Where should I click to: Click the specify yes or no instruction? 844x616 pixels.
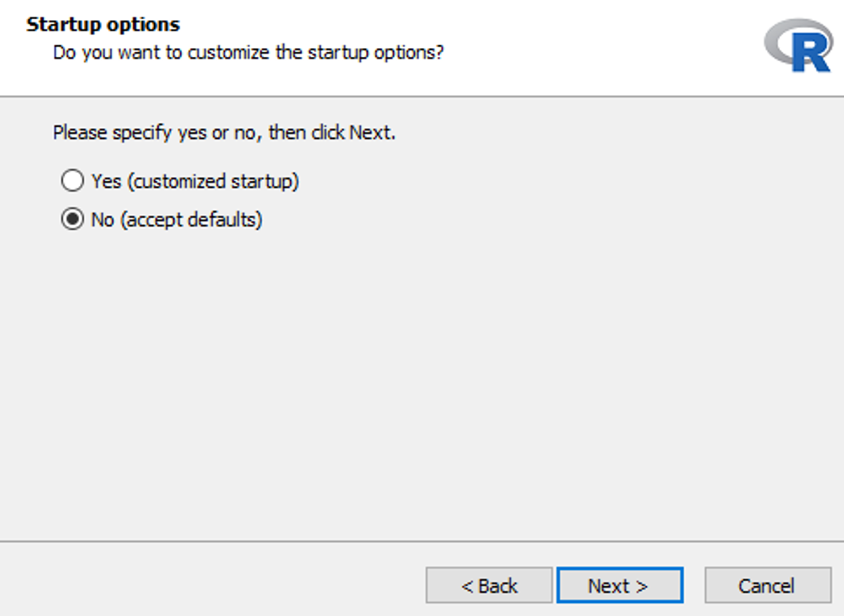pos(225,132)
